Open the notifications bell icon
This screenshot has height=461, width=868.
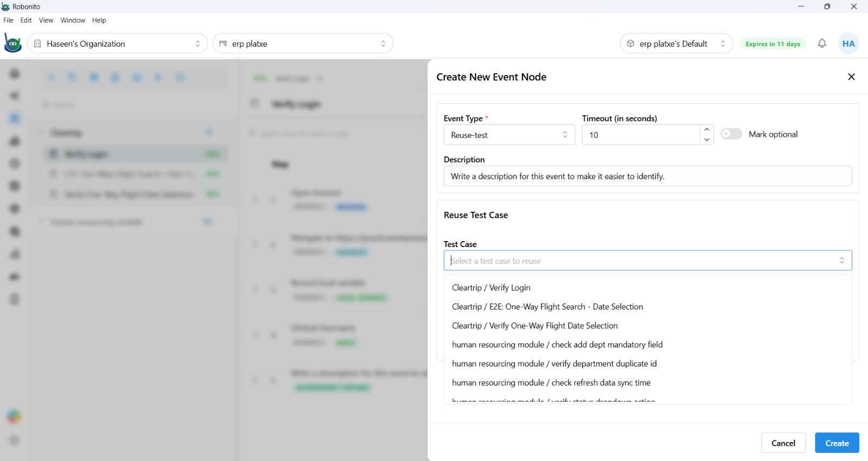[x=822, y=43]
